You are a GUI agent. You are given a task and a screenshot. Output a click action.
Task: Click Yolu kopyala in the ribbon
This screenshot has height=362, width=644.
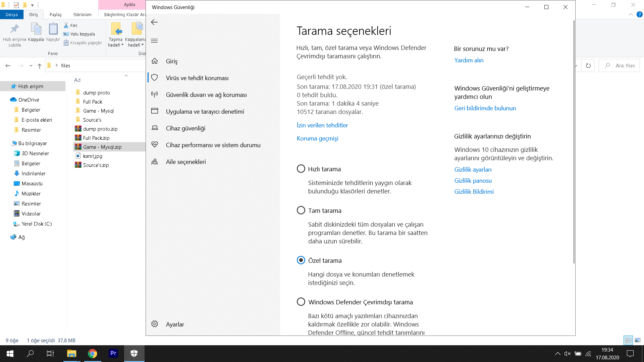[x=79, y=34]
